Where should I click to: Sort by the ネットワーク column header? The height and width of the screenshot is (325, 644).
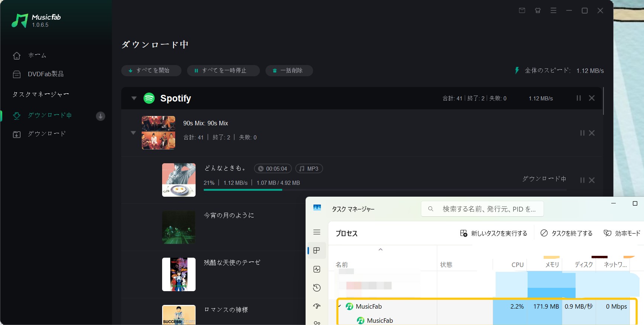(x=615, y=265)
